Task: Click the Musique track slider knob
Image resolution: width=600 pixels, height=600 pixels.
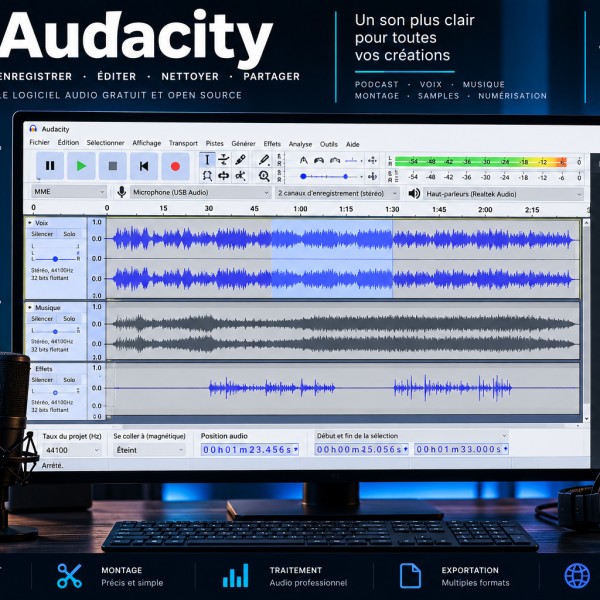Action: pos(55,331)
